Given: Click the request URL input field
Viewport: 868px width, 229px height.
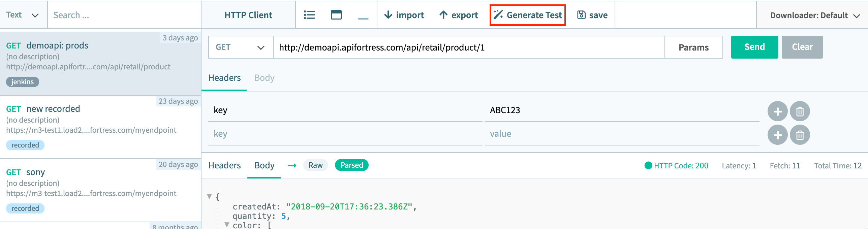Looking at the screenshot, I should point(468,47).
